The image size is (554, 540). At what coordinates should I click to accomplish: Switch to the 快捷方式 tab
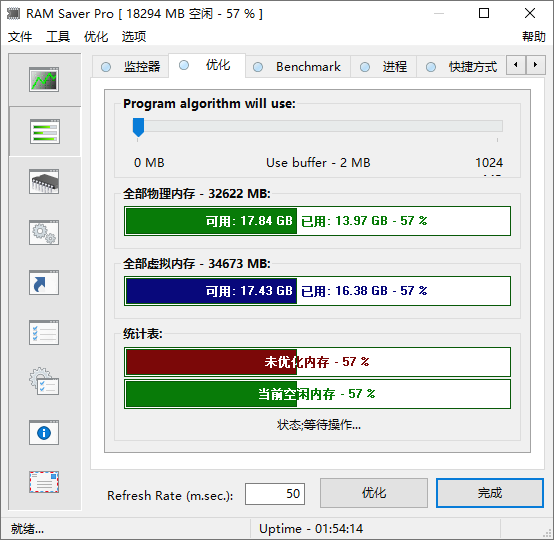(461, 66)
